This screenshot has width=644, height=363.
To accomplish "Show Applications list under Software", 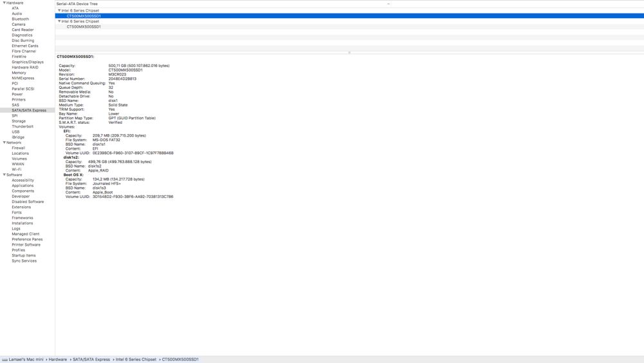I will point(23,186).
